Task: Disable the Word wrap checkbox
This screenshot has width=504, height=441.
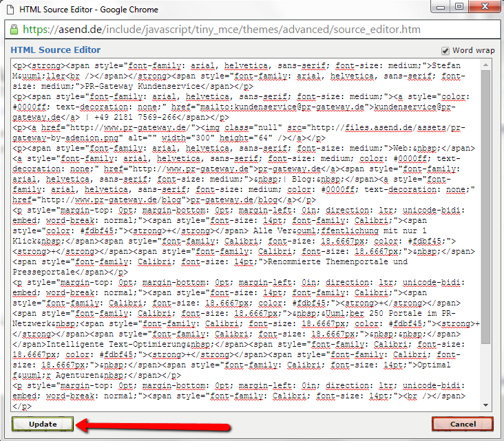Action: [446, 51]
